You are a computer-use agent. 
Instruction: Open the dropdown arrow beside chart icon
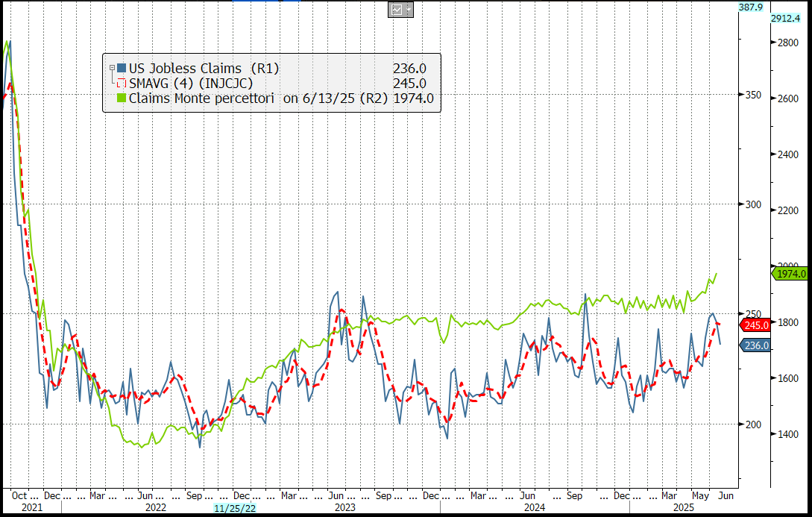coord(408,9)
